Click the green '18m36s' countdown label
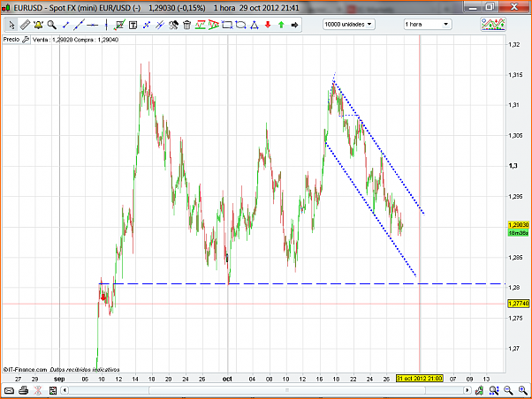This screenshot has height=399, width=532. (x=519, y=233)
